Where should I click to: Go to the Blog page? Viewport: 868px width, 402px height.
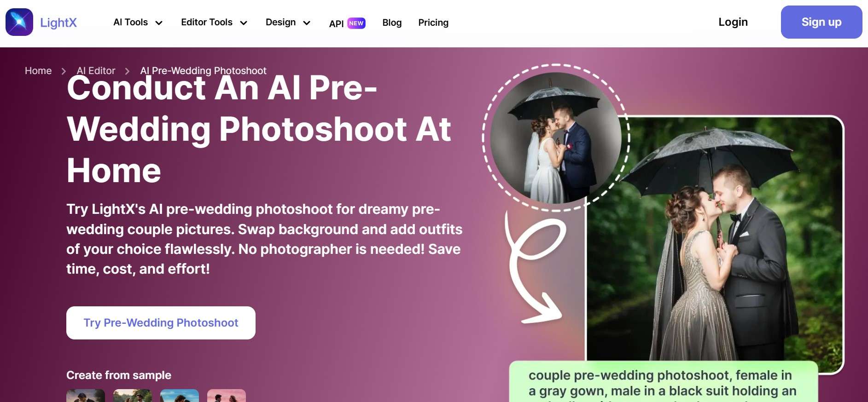click(392, 23)
